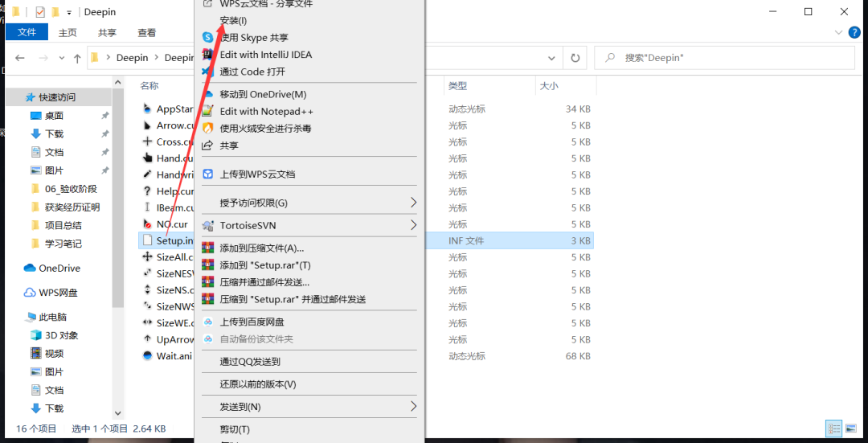This screenshot has width=868, height=443.
Task: Click the Skype icon in context menu
Action: pos(207,38)
